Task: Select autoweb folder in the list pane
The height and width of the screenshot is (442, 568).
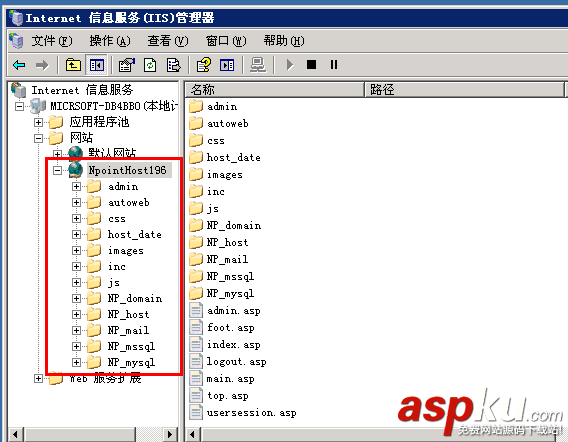Action: (227, 124)
